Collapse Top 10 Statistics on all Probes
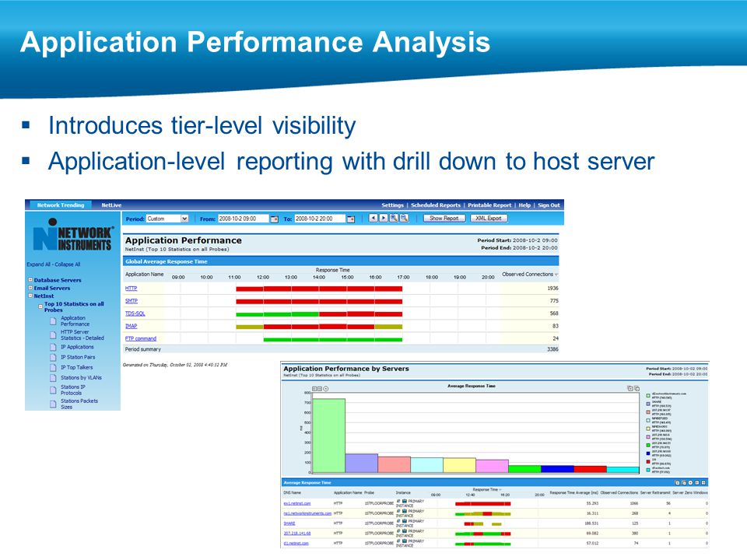Image resolution: width=747 pixels, height=560 pixels. coord(41,306)
